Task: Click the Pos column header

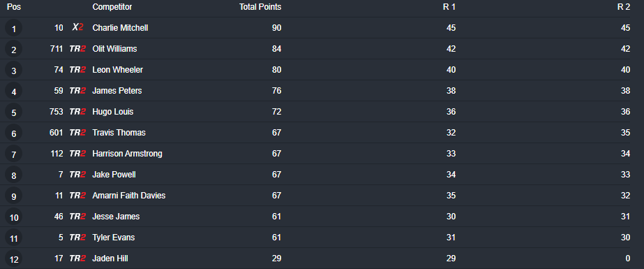Action: 14,7
